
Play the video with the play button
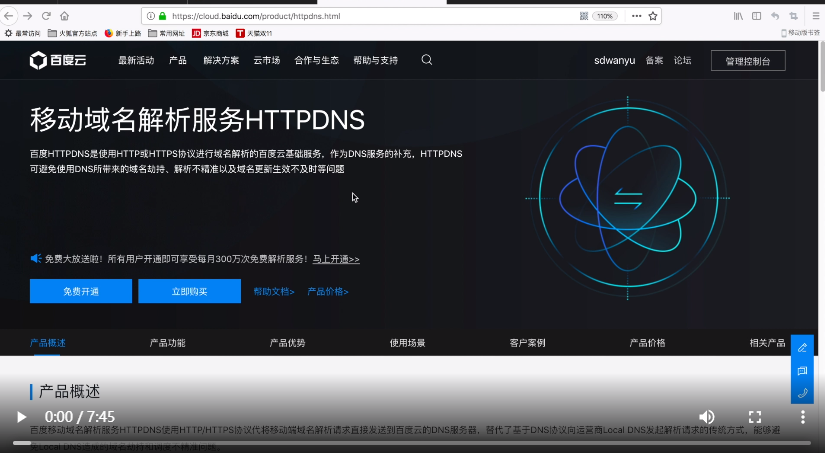point(21,417)
